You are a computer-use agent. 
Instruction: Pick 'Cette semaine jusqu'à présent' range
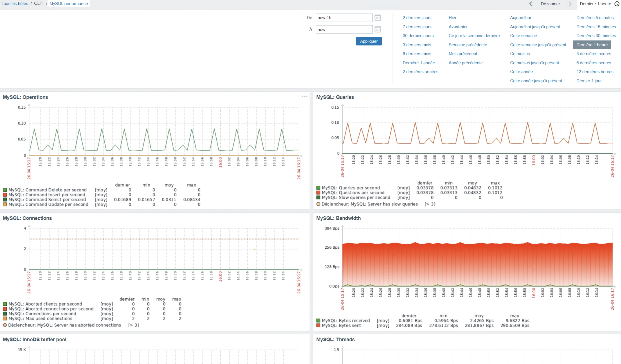coord(538,45)
